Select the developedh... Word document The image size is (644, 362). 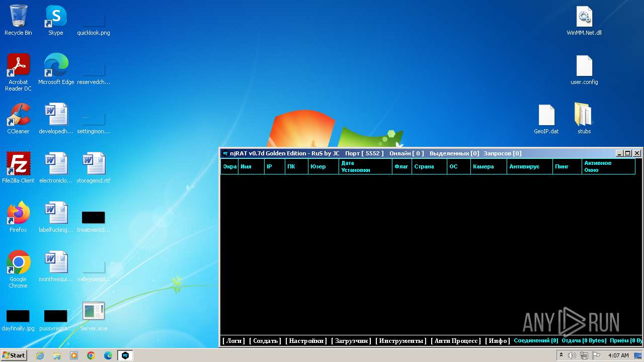pos(56,118)
